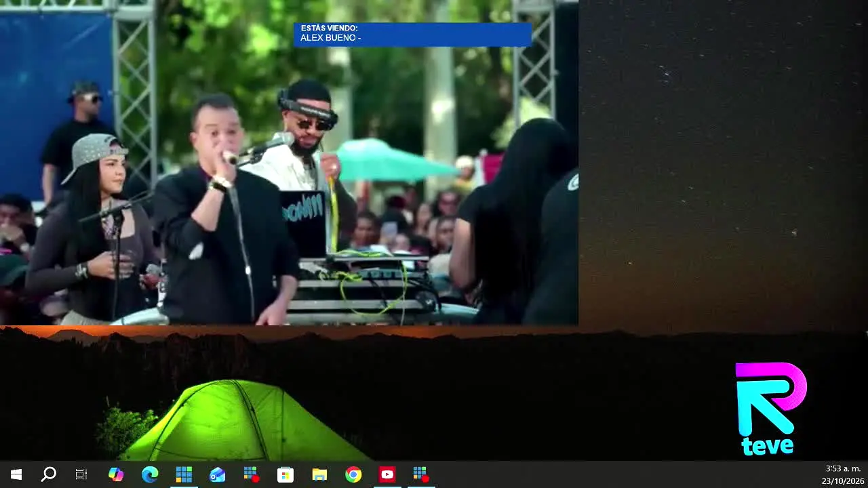Open Microsoft Edge from the taskbar

coord(150,474)
